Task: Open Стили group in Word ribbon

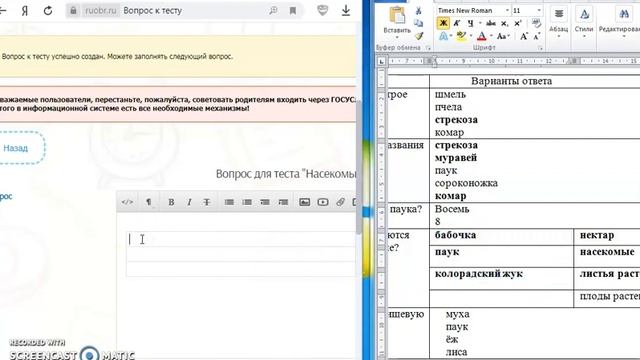Action: (584, 22)
